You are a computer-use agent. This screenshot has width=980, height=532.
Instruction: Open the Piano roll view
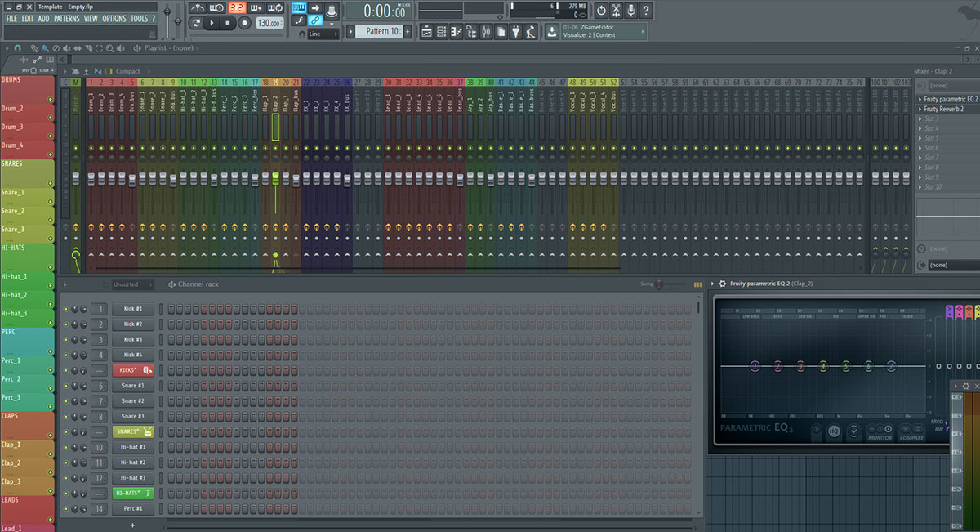tap(456, 32)
